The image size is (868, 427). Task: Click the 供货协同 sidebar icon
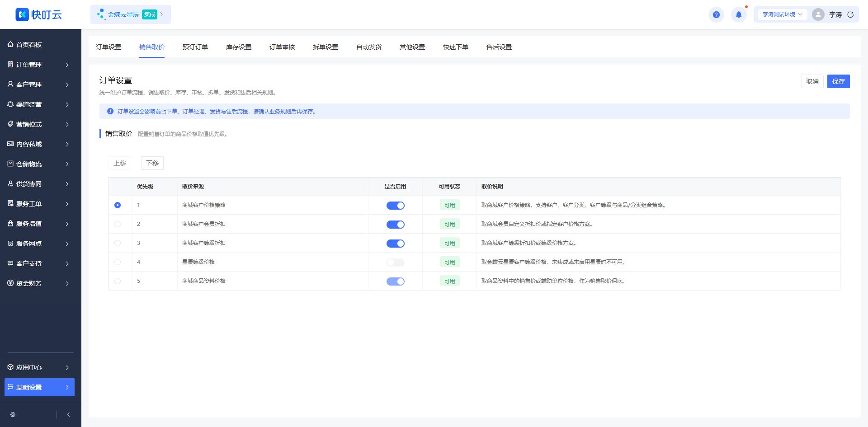10,183
